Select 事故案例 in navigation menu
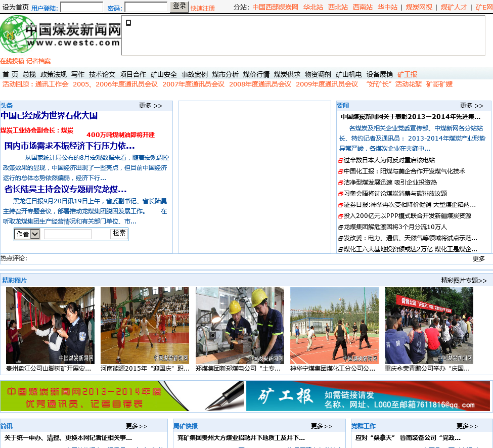Screen dimensions: 493x448 tap(195, 74)
